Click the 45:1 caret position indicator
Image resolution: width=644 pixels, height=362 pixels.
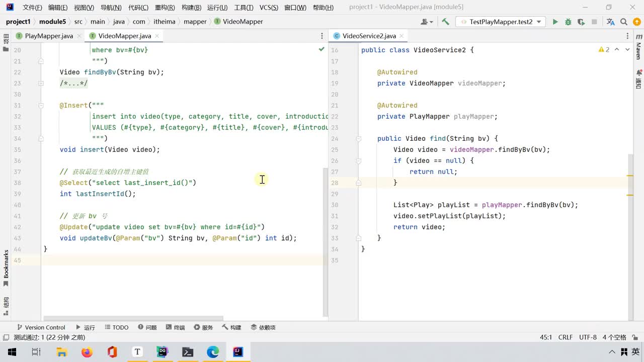(546, 337)
